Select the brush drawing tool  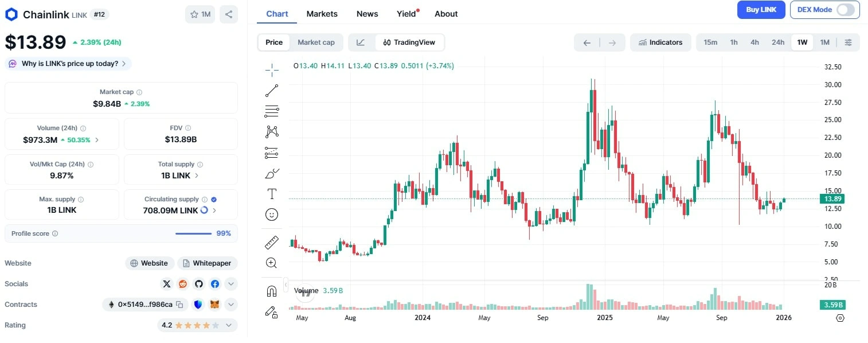272,173
